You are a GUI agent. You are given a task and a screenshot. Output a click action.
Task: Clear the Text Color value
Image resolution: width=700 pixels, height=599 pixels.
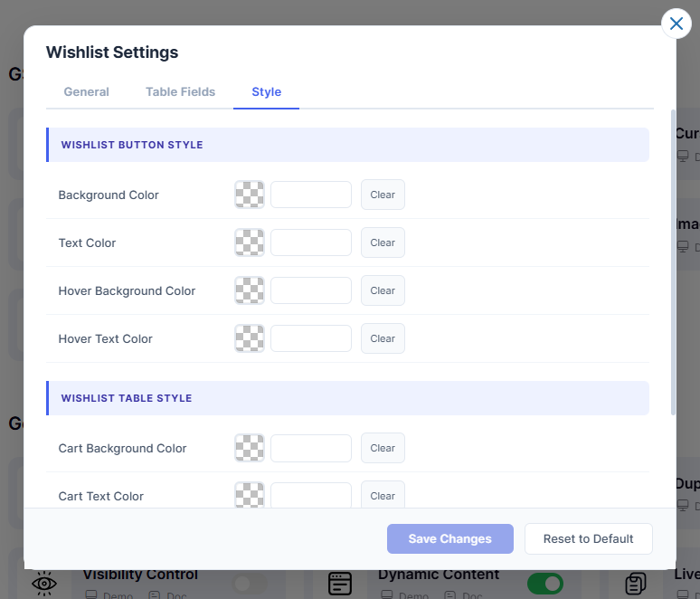pyautogui.click(x=383, y=242)
